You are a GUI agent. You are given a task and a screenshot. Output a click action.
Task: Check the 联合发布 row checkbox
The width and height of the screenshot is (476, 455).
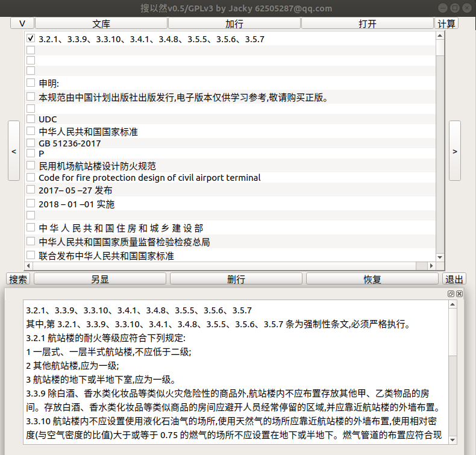click(31, 255)
